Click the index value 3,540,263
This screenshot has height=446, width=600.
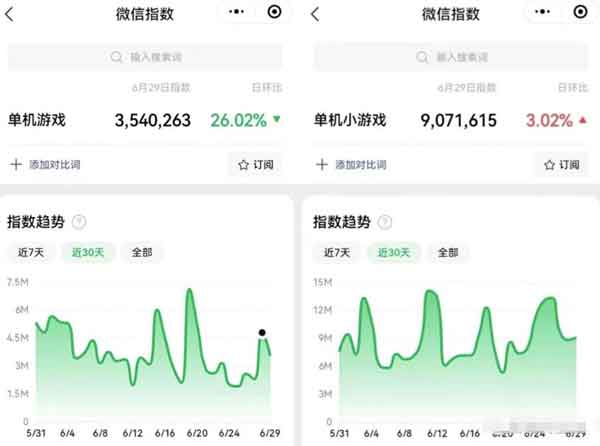153,120
